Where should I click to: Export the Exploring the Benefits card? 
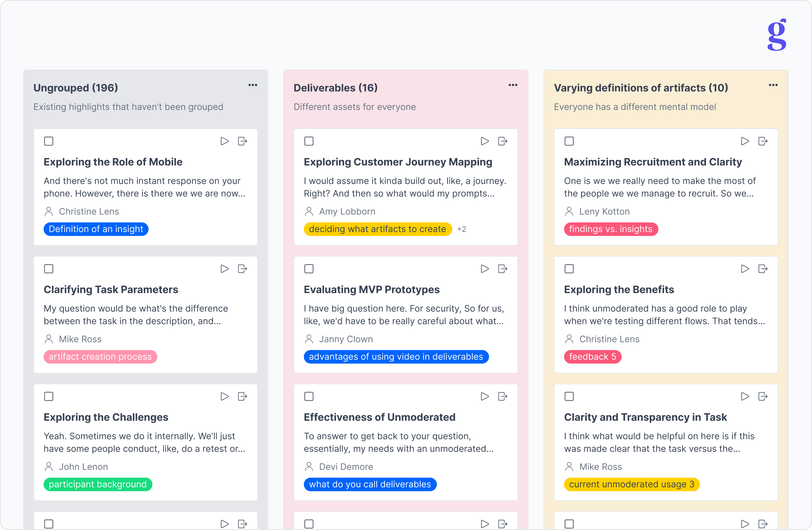coord(763,269)
